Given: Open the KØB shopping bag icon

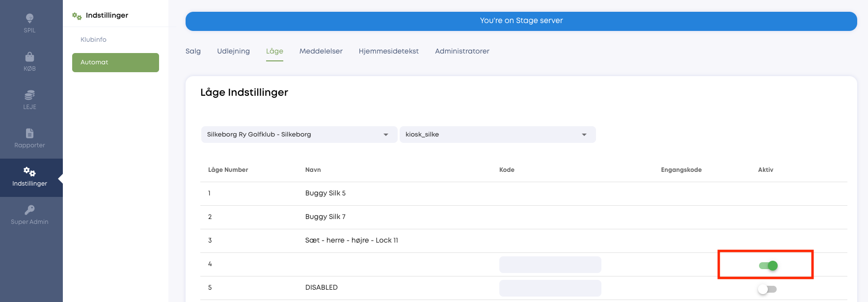Looking at the screenshot, I should [29, 56].
